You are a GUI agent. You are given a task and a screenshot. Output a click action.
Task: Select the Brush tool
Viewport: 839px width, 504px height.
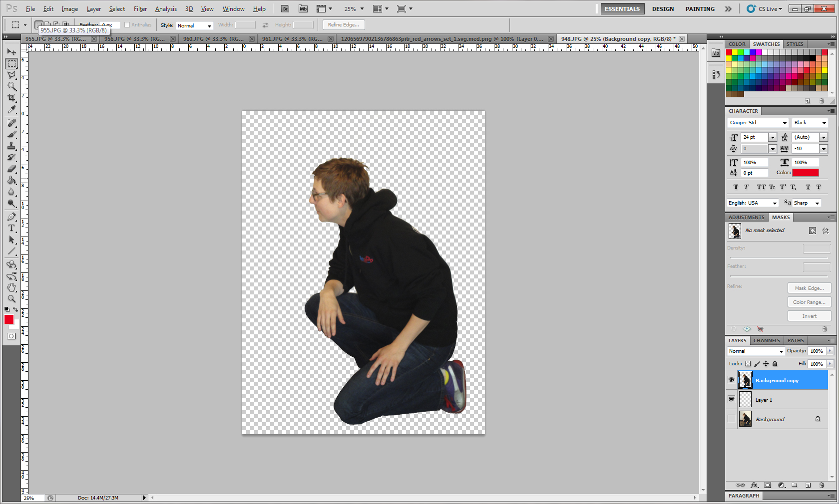(11, 134)
